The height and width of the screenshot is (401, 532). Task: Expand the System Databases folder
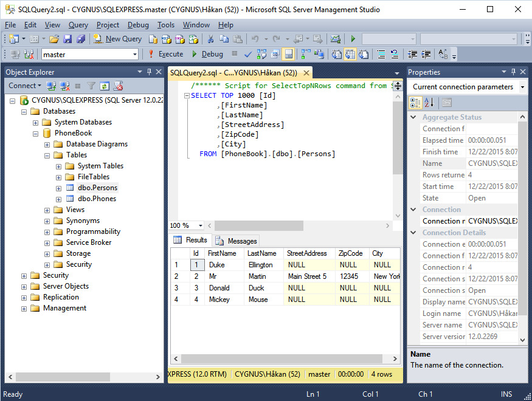[36, 123]
